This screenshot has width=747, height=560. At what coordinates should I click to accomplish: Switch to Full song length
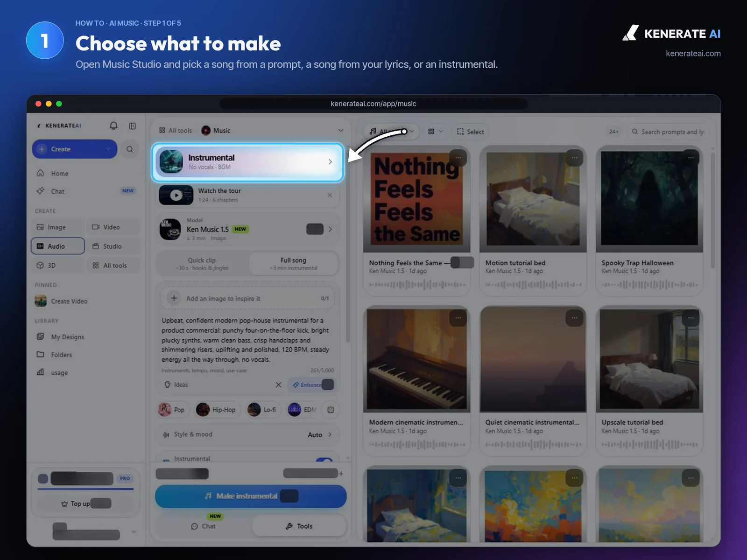(294, 264)
